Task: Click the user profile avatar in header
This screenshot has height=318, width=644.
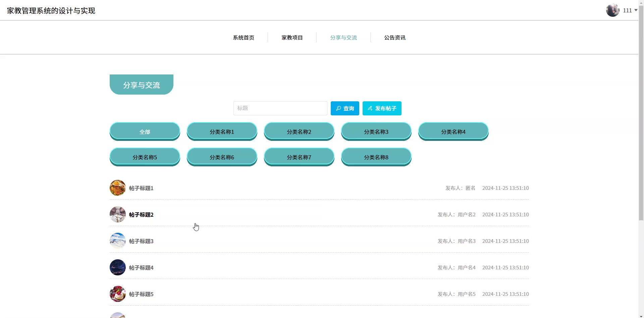Action: [612, 10]
